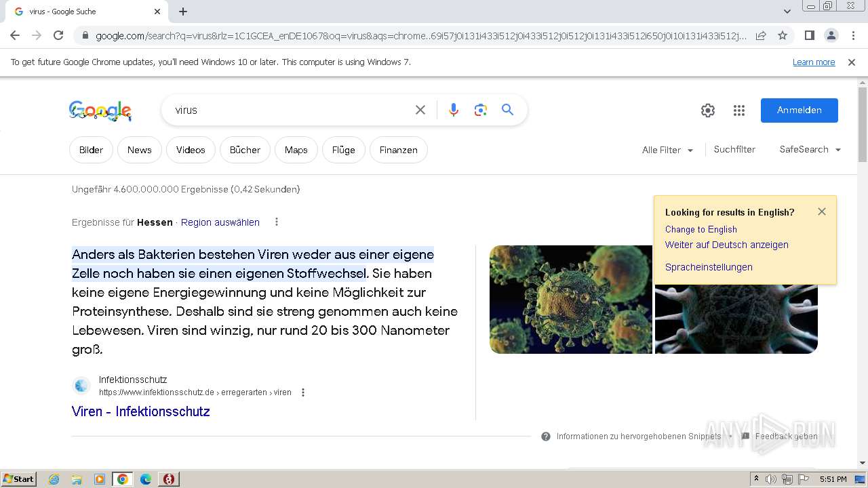Go back to the previous page
Screen dimensions: 868x488
[x=15, y=35]
